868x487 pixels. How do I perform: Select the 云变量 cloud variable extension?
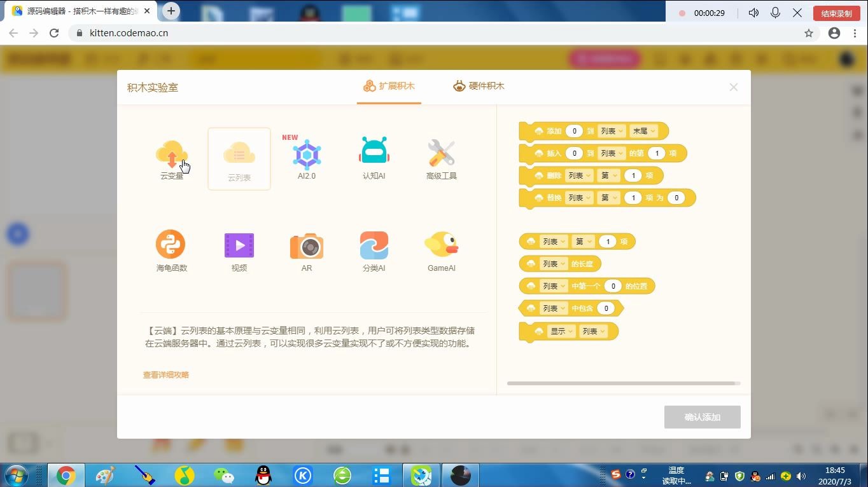click(172, 160)
